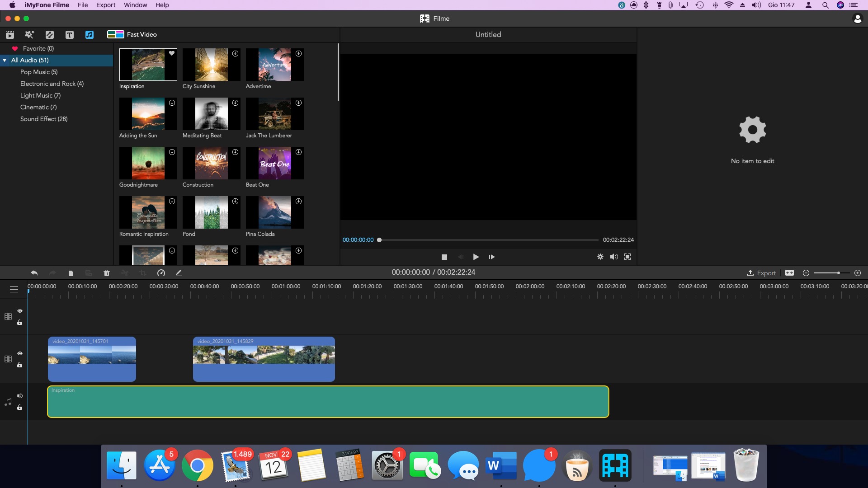Open the Export menu in the menu bar
The image size is (868, 488).
106,5
